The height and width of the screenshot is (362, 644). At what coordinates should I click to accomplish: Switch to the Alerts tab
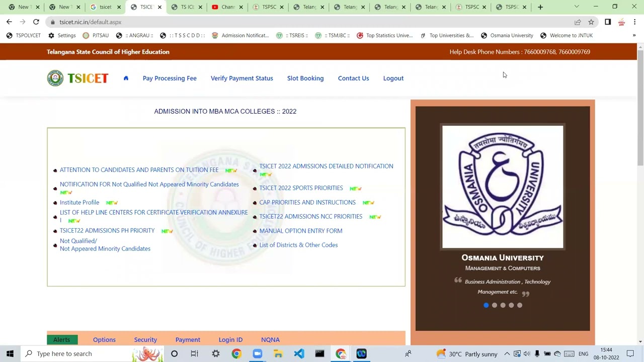[62, 339]
